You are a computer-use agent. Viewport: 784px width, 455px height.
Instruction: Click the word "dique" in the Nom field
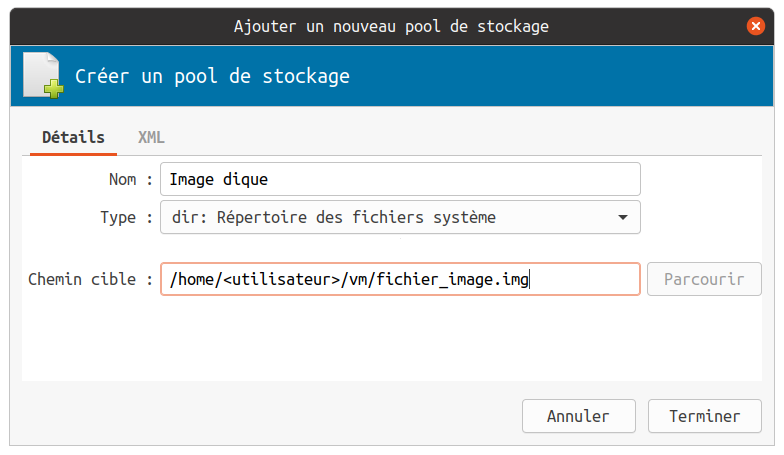coord(246,180)
